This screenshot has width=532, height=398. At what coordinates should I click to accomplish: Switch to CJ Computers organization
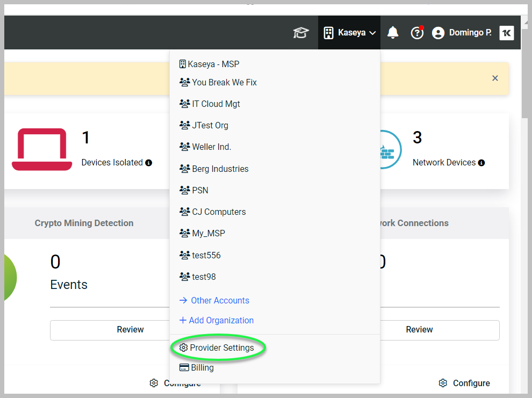tap(212, 212)
